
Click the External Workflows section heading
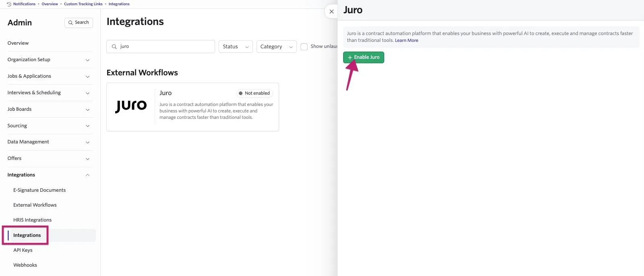(142, 73)
